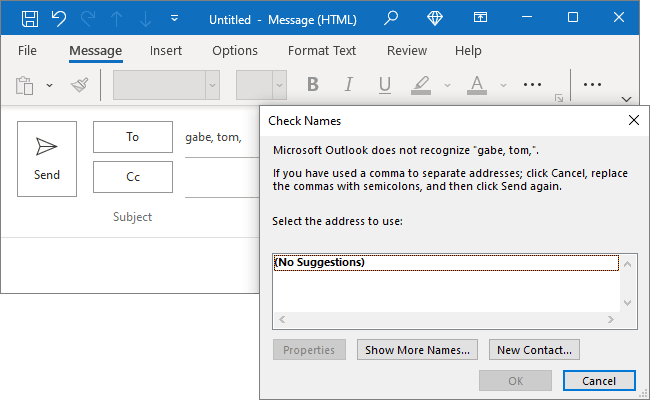The width and height of the screenshot is (650, 400).
Task: Collapse the ribbon chevron
Action: (626, 99)
